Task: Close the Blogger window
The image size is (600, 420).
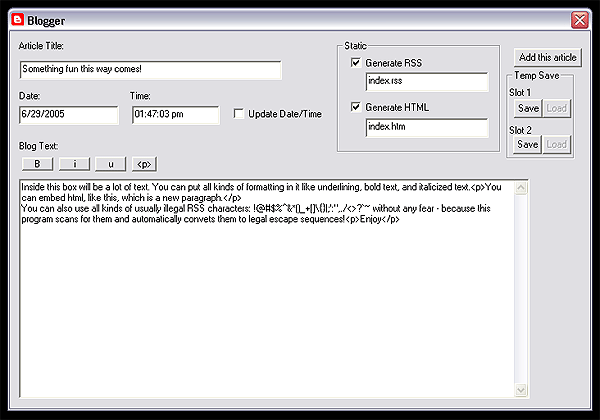Action: point(579,19)
